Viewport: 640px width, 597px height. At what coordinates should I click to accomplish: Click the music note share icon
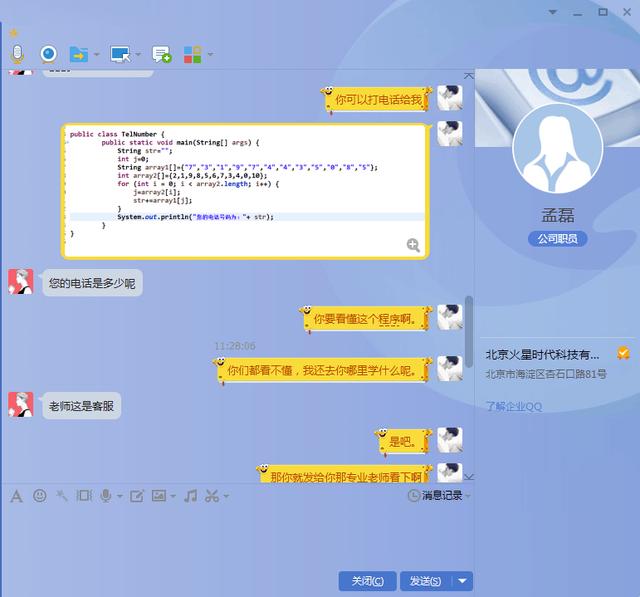point(190,496)
